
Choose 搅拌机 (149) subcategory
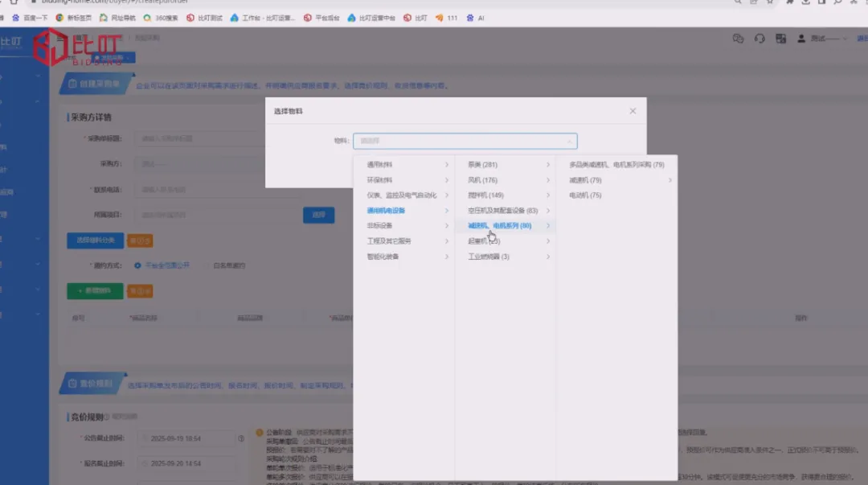point(485,195)
